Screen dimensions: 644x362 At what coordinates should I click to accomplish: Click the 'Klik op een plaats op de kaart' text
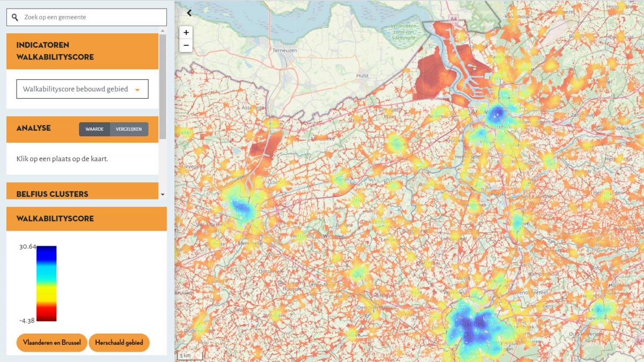click(x=62, y=159)
